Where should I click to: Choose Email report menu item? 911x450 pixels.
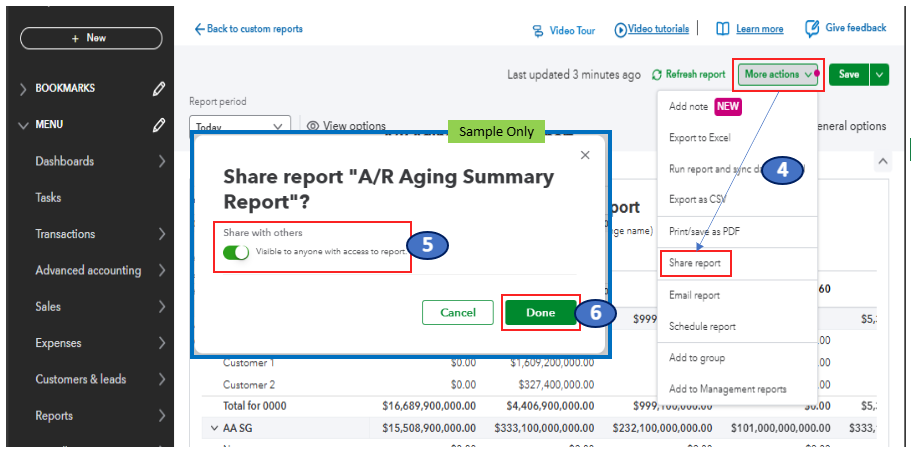click(x=694, y=296)
